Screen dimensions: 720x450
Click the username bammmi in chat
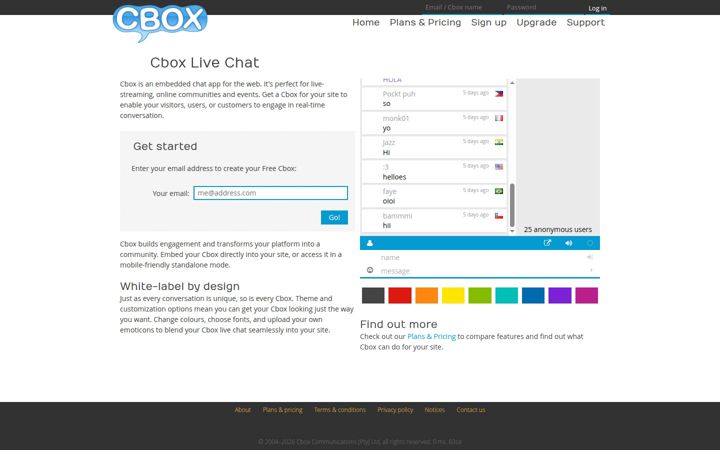[397, 215]
